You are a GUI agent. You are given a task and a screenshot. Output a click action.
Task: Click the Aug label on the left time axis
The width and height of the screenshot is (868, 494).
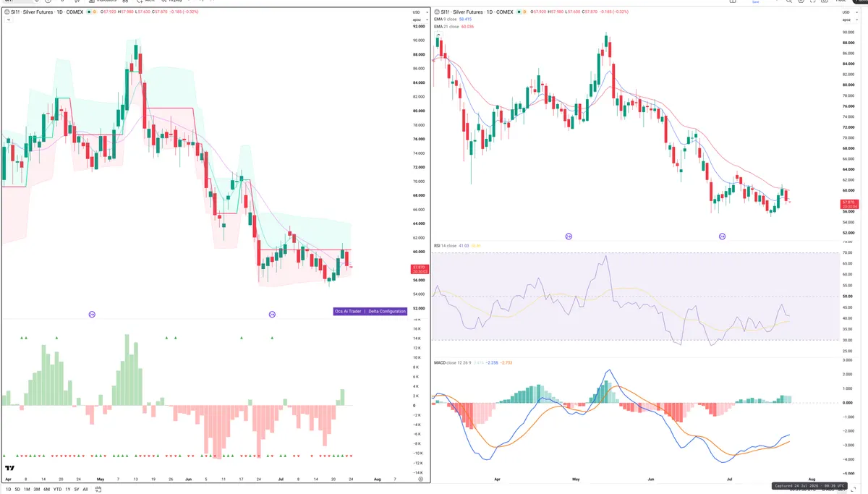376,479
